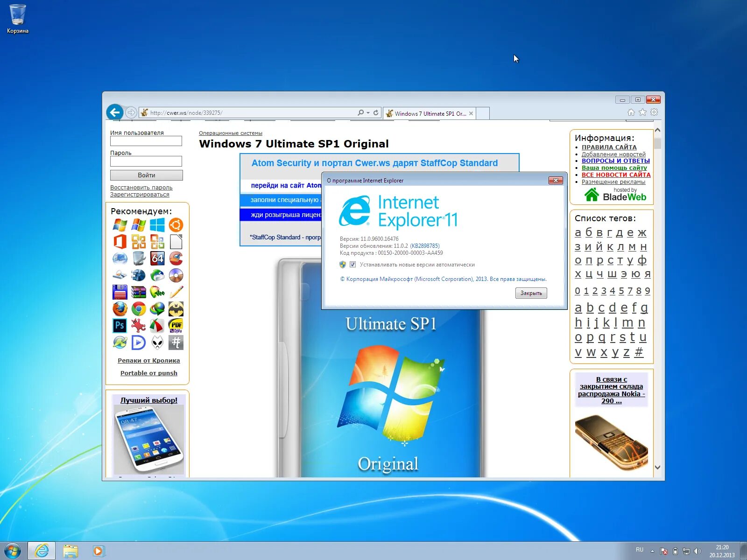Select the WinRAR icon in the sidebar grid
This screenshot has height=560, width=747.
coord(138,292)
